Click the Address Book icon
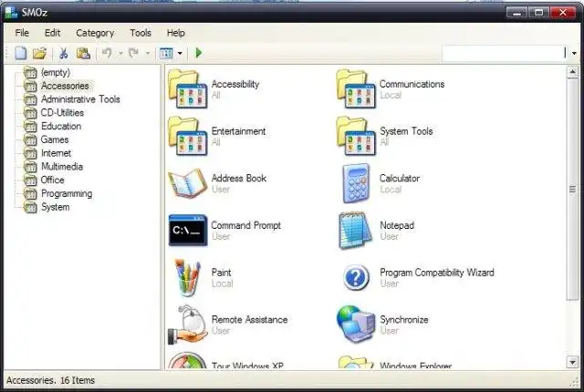 coord(187,183)
